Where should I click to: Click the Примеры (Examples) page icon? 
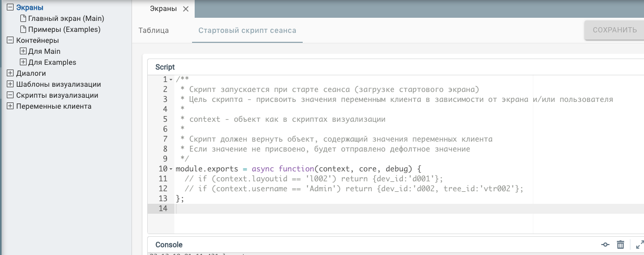click(x=23, y=29)
